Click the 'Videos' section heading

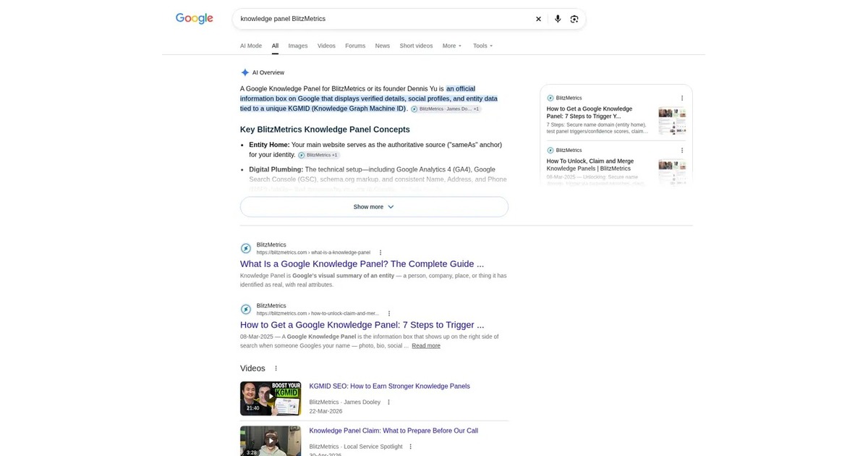coord(252,368)
